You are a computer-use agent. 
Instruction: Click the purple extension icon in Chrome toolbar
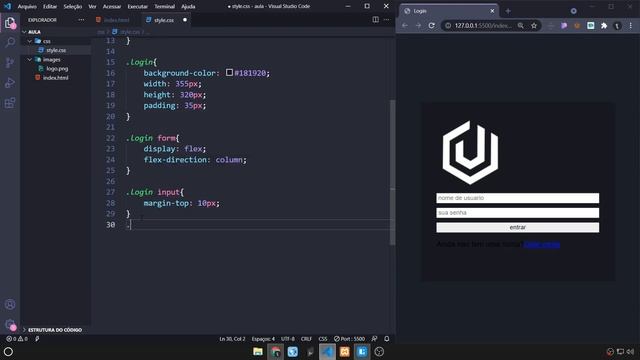click(x=564, y=25)
